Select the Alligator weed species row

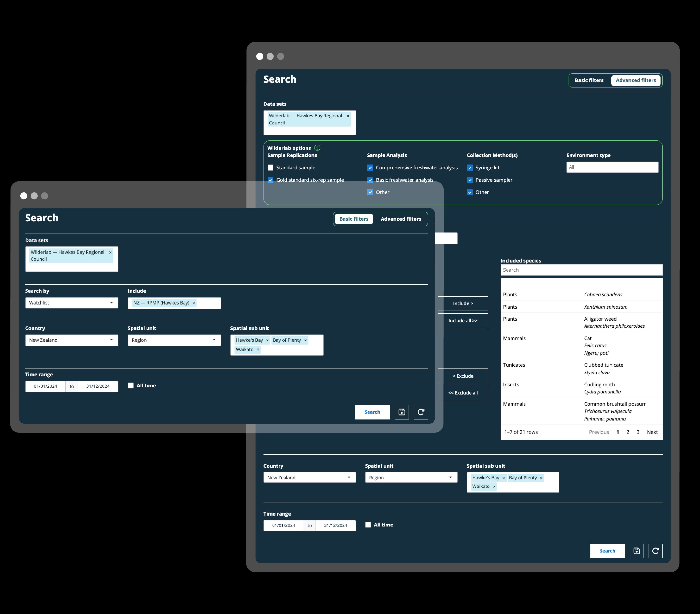(x=582, y=322)
